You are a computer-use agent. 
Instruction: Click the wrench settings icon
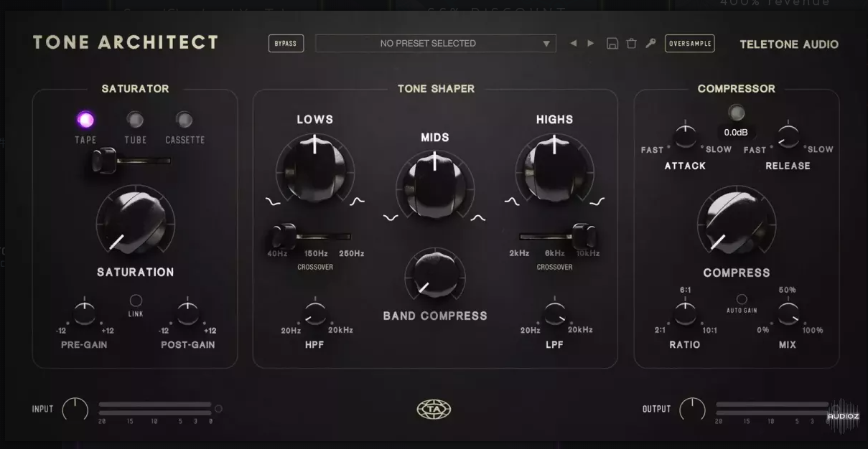[x=650, y=43]
